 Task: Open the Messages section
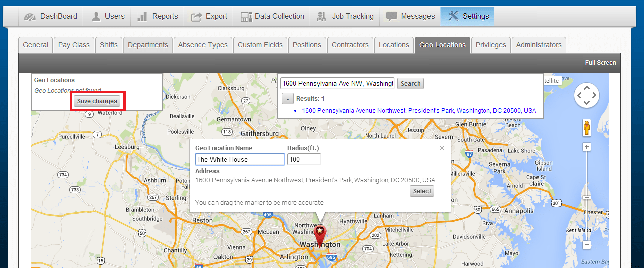tap(410, 16)
